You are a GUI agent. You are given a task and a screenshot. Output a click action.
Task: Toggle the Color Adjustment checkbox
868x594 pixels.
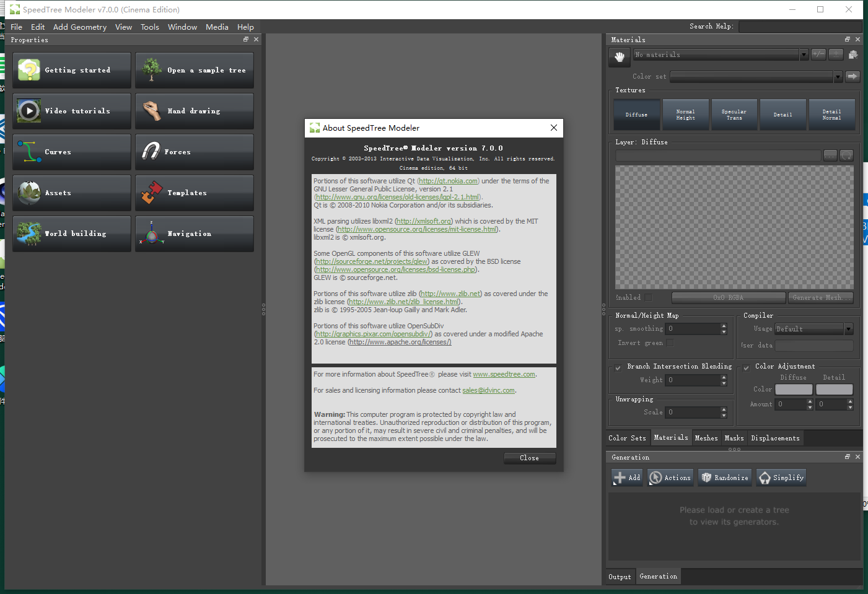pyautogui.click(x=747, y=367)
